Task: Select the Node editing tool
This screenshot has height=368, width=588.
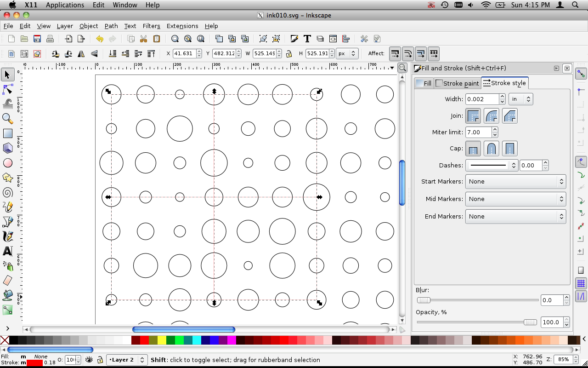Action: coord(8,89)
